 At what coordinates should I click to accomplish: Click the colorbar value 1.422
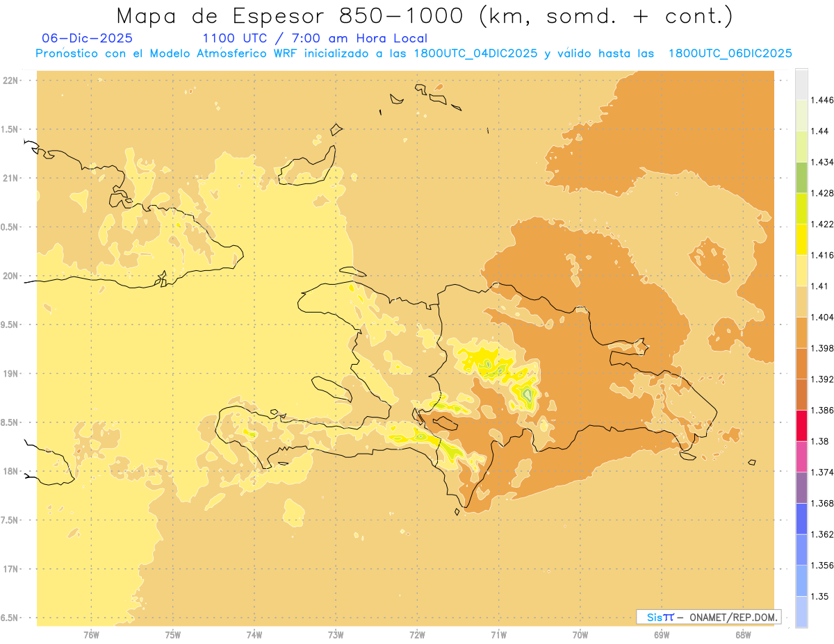(823, 224)
